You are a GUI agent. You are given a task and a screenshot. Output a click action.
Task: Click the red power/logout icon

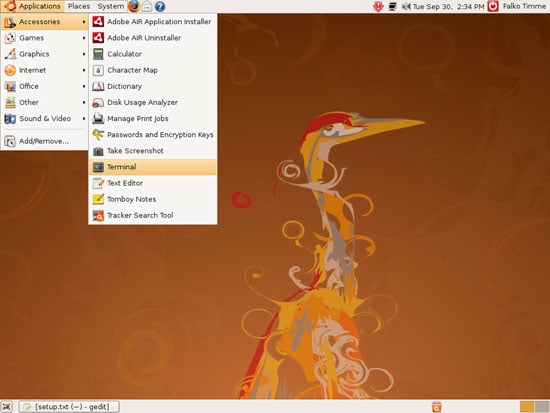click(x=493, y=6)
